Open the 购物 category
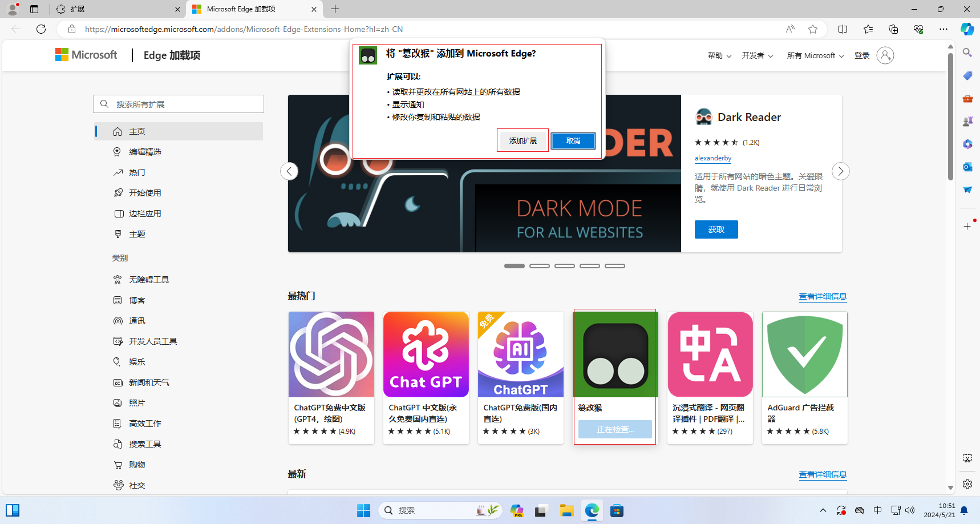 tap(179, 465)
